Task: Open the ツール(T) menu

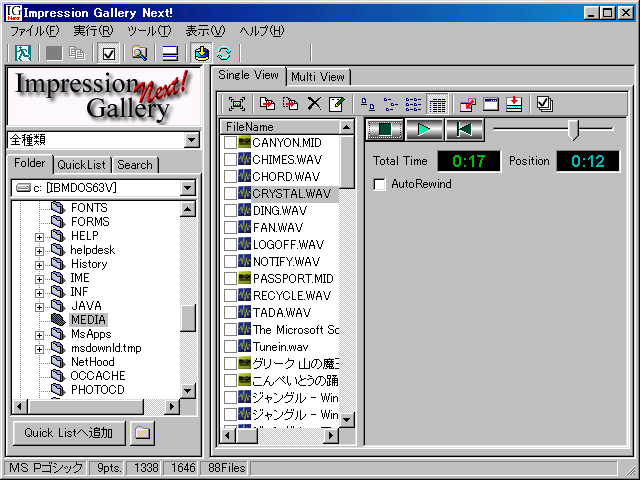Action: click(149, 31)
